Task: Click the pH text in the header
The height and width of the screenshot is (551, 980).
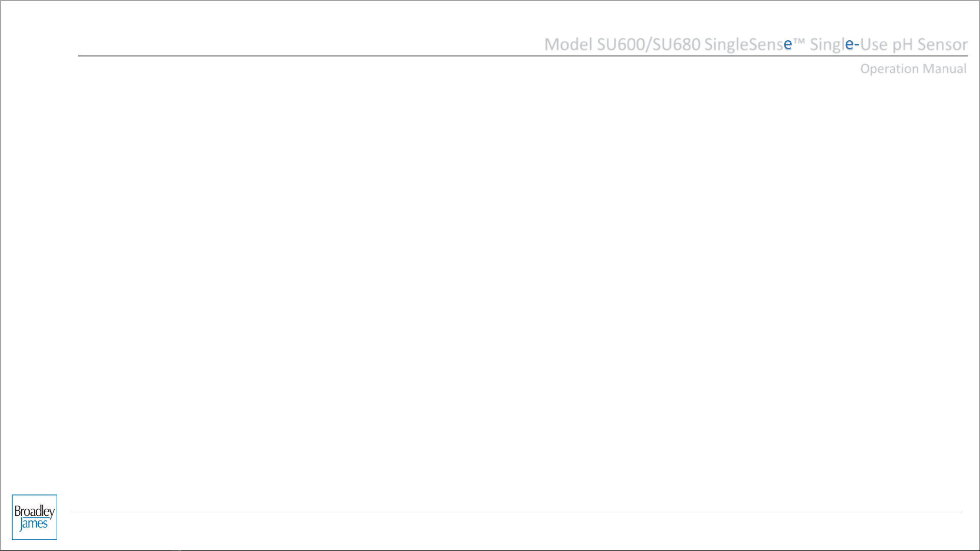Action: point(902,45)
